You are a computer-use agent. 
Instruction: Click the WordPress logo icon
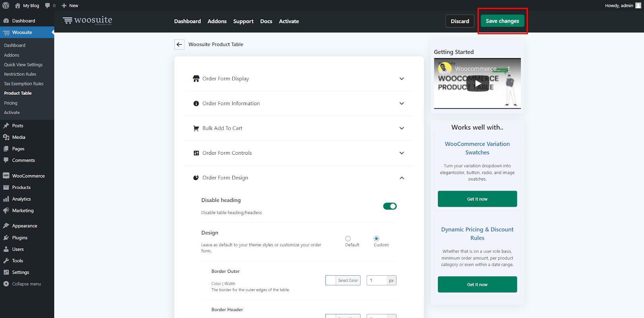click(6, 6)
